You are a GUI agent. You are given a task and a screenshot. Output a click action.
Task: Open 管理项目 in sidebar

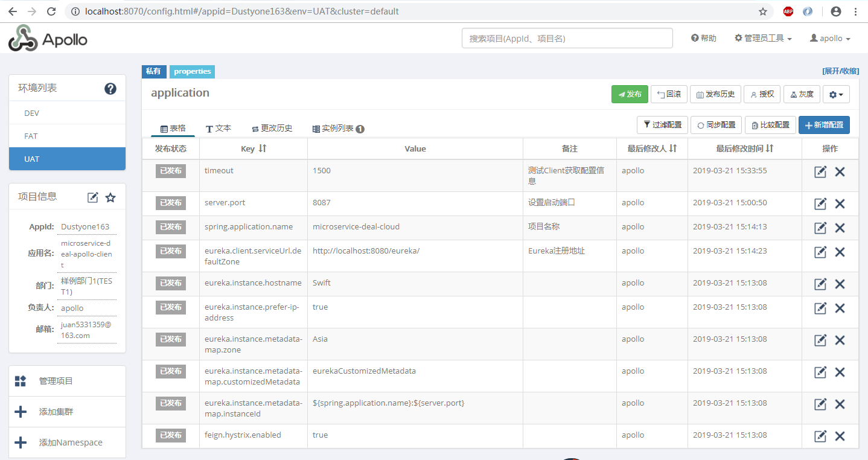67,381
